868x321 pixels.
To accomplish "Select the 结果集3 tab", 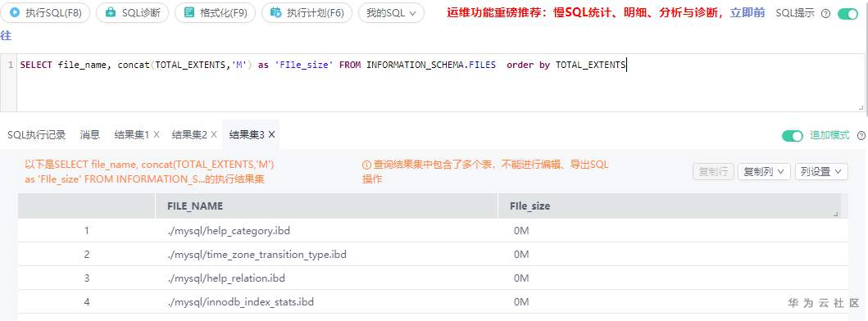I will pyautogui.click(x=247, y=134).
